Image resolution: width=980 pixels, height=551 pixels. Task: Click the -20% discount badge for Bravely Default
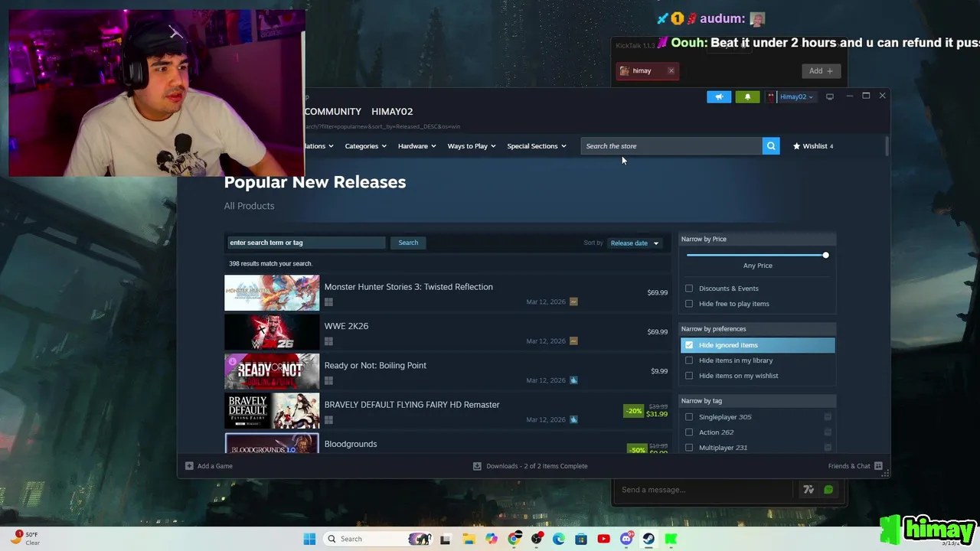coord(633,411)
